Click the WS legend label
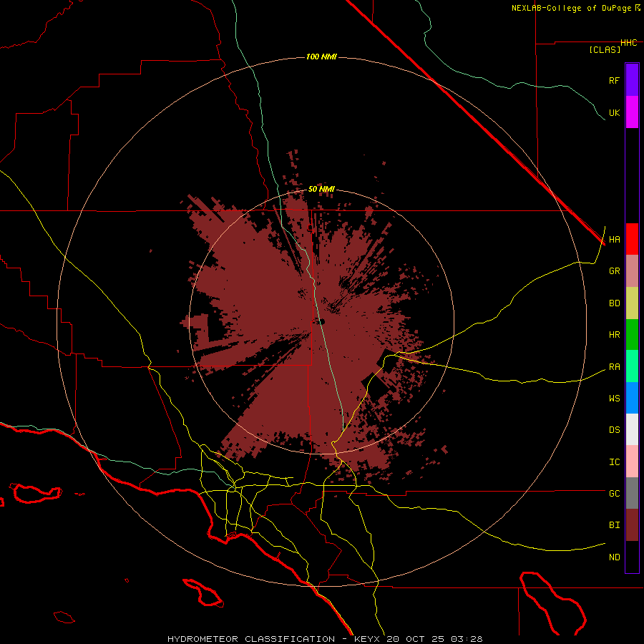Viewport: 644px width, 644px height. pos(614,399)
